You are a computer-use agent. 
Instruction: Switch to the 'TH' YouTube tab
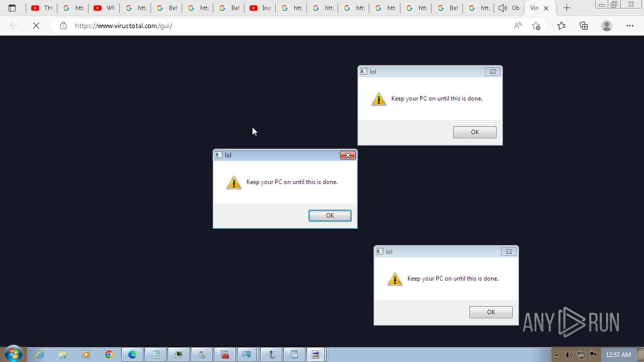click(41, 8)
